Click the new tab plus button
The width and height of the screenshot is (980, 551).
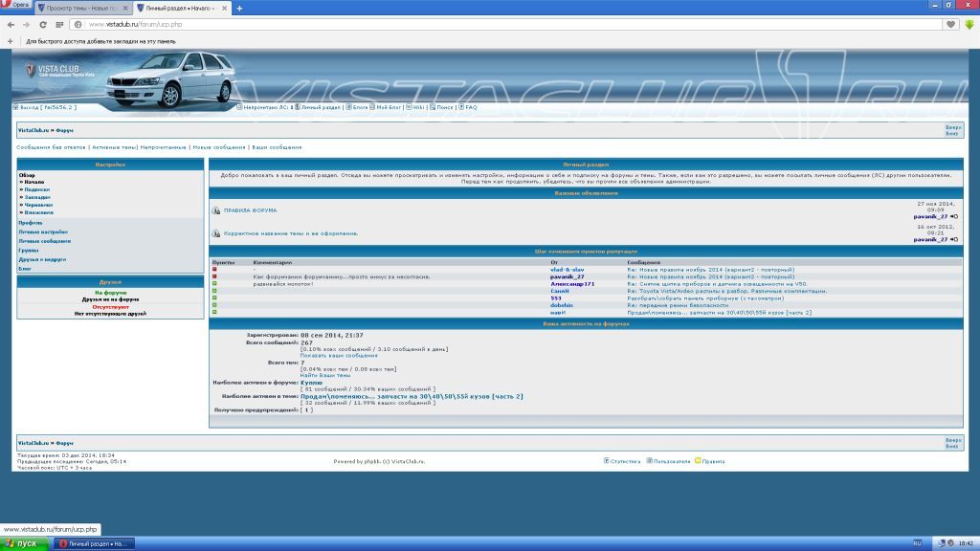[239, 8]
